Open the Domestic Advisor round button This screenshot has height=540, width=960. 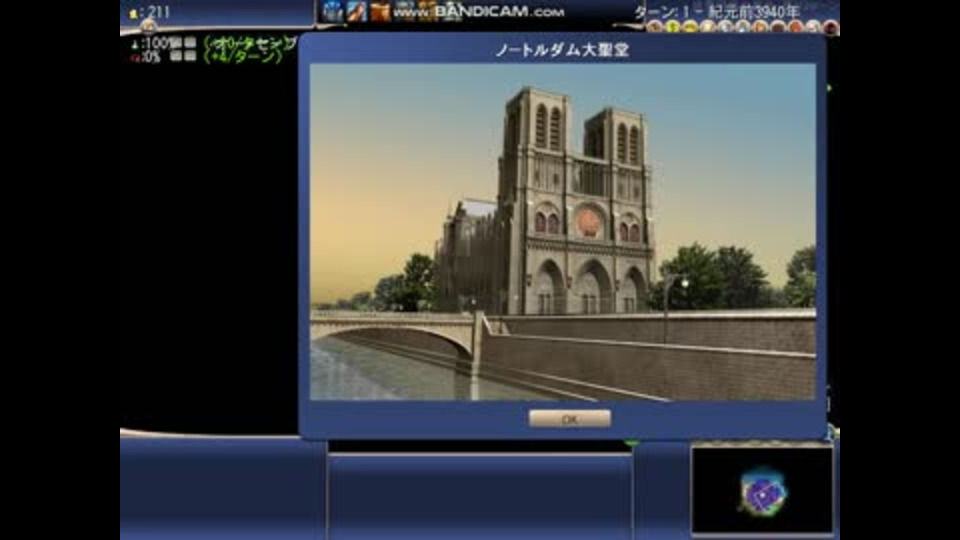click(654, 26)
